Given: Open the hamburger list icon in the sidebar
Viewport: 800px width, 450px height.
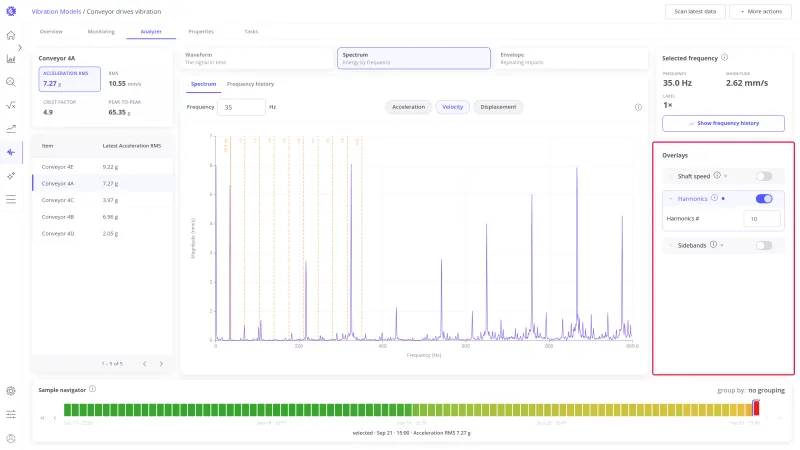Looking at the screenshot, I should 11,199.
